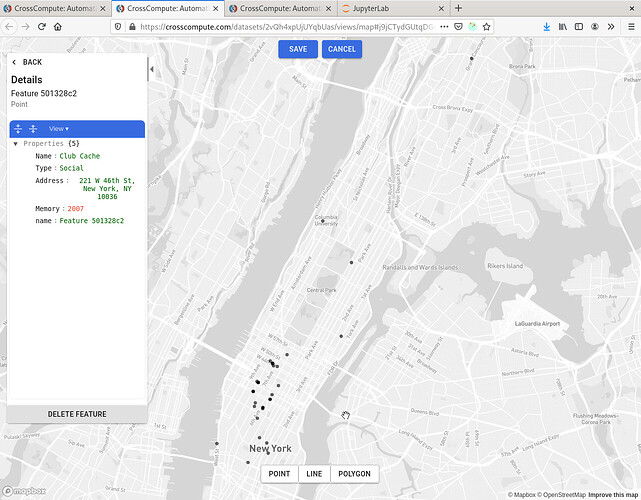Viewport: 641px width, 500px height.
Task: Click the Rikers Island map label
Action: click(505, 266)
